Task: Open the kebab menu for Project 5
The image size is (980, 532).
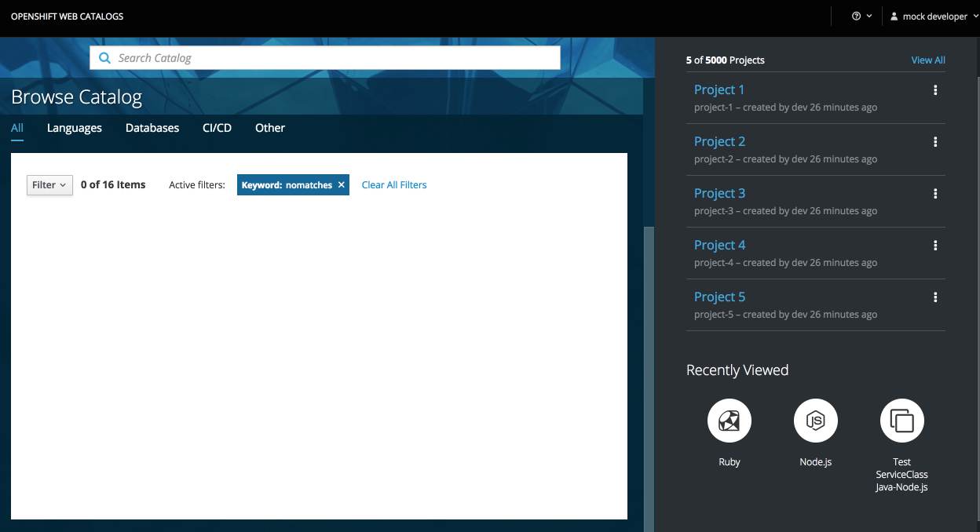Action: [935, 297]
